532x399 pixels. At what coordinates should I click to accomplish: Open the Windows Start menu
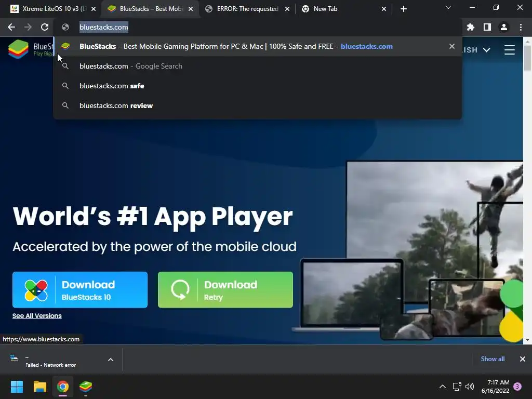coord(17,387)
